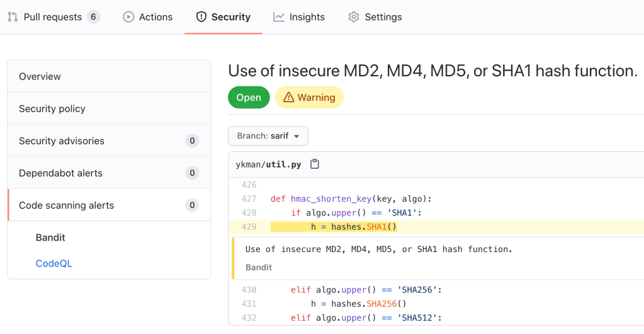The height and width of the screenshot is (334, 644).
Task: Select Code scanning alerts sidebar item
Action: [67, 205]
